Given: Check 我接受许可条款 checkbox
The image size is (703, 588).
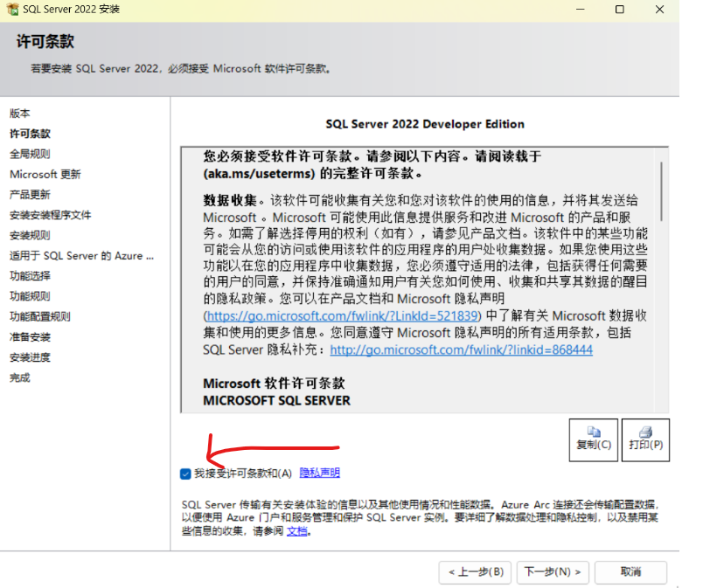Looking at the screenshot, I should click(x=184, y=473).
